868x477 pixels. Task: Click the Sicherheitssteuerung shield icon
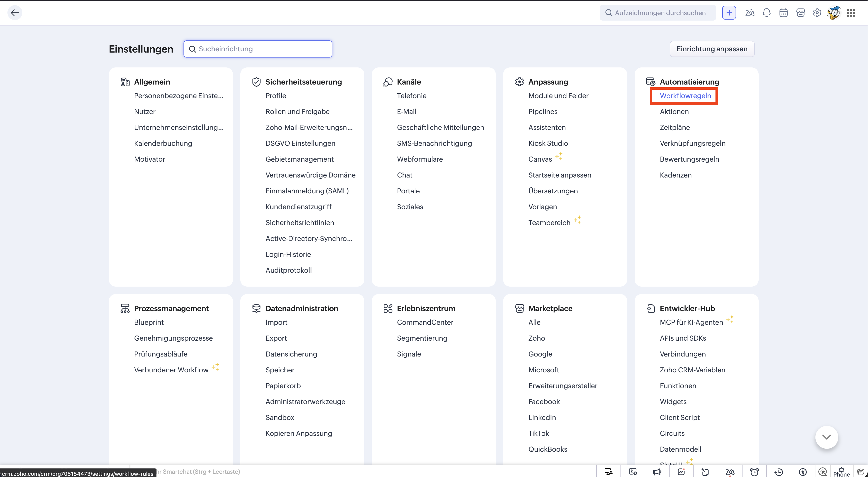(x=256, y=82)
